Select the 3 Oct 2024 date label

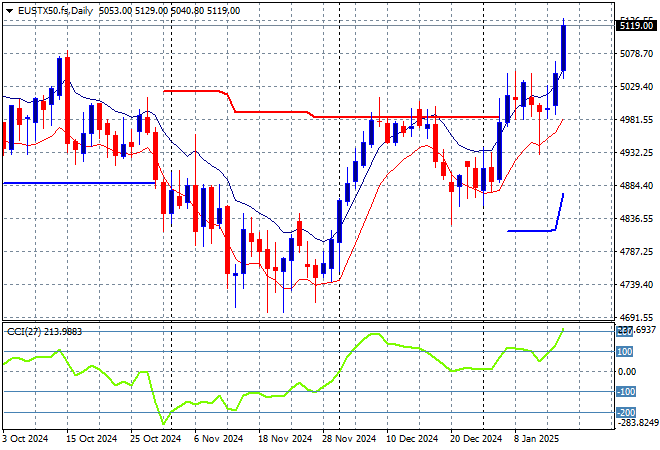(24, 439)
